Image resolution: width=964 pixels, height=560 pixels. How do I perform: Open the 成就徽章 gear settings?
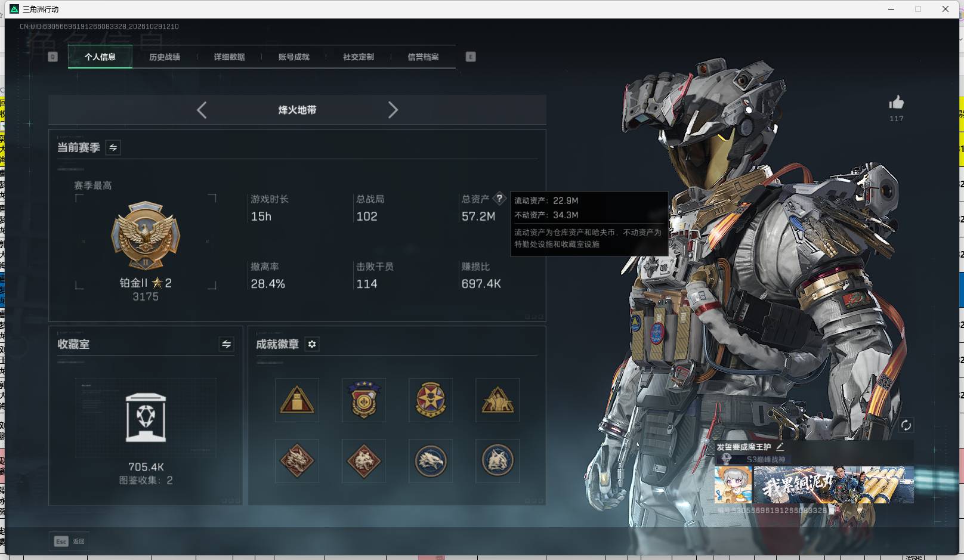coord(312,344)
